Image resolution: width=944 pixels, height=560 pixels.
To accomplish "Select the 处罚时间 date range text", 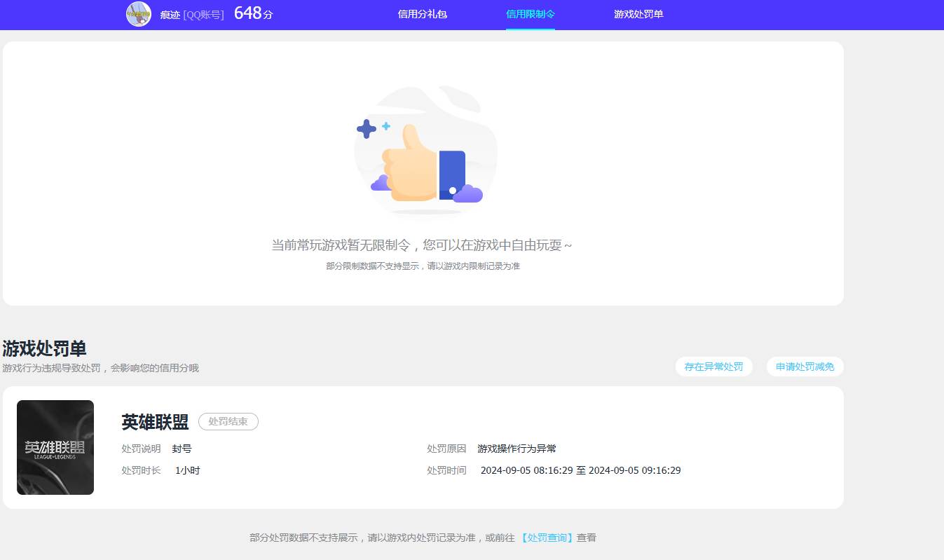I will (580, 470).
